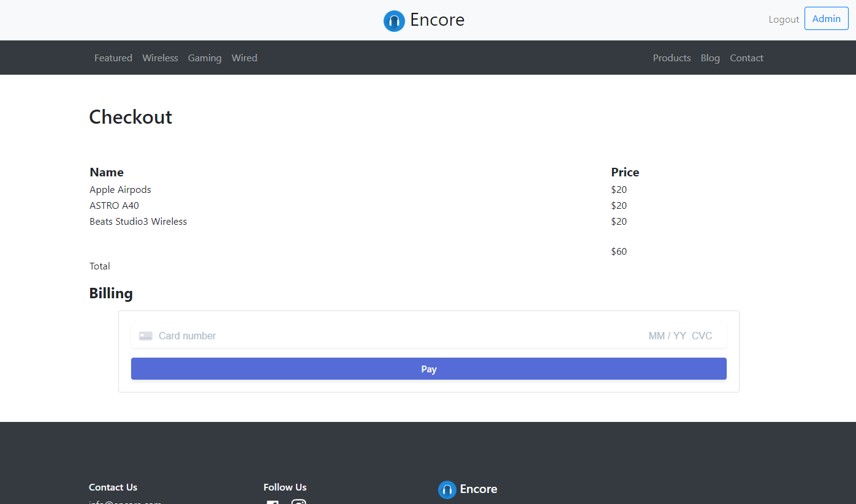This screenshot has height=504, width=856.
Task: Click the Price column header
Action: (625, 172)
